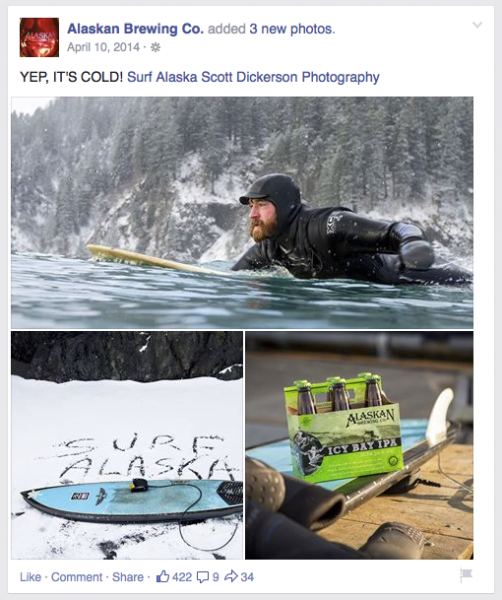View the 34 shares count

pos(247,577)
